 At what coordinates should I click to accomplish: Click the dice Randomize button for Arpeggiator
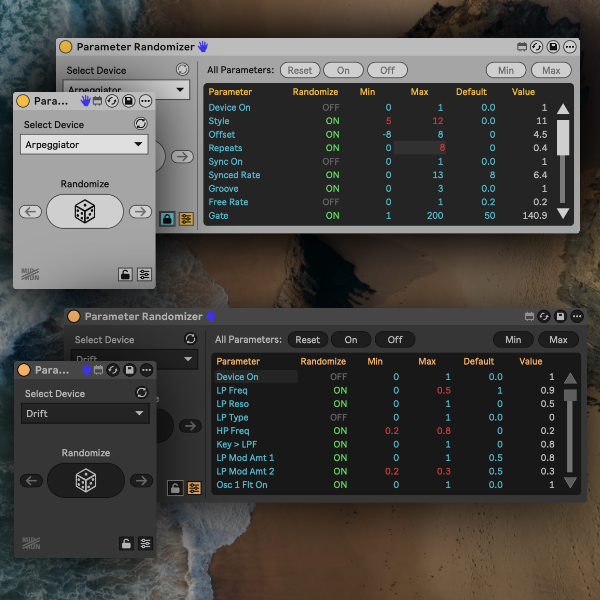(x=85, y=211)
